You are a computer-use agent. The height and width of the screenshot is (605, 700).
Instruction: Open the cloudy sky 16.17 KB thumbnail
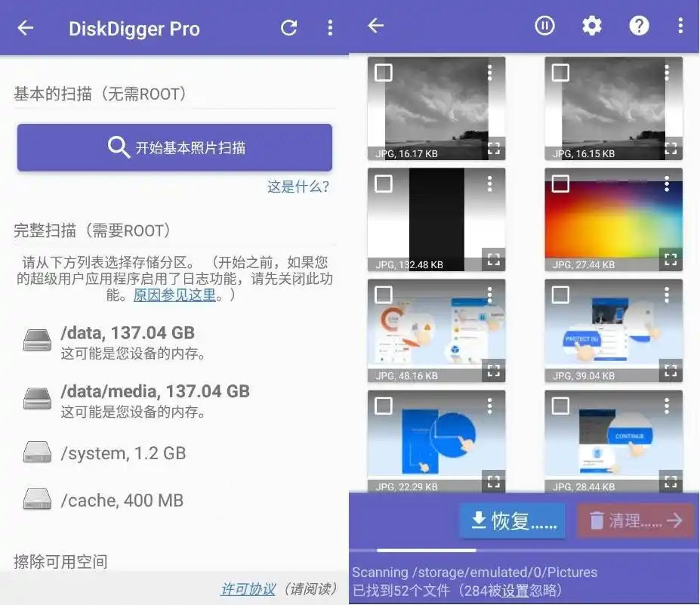pos(436,108)
